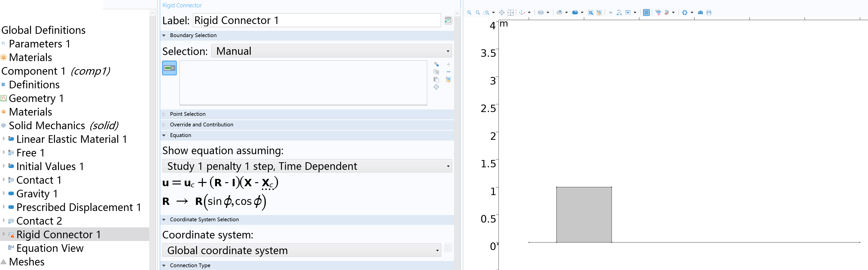Clear selection with broom icon beside selection list

point(448,80)
